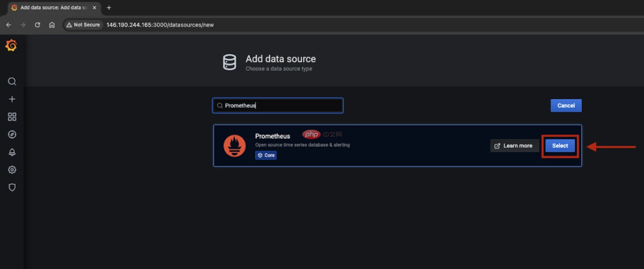
Task: Click the Create (+) sidebar icon
Action: [x=12, y=99]
